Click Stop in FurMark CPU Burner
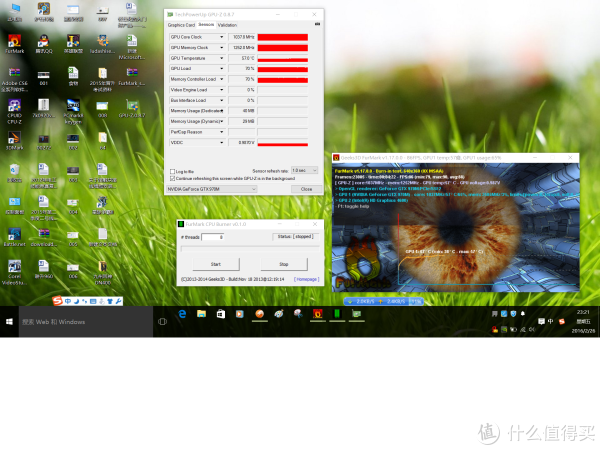Viewport: 600px width, 450px height. 284,264
